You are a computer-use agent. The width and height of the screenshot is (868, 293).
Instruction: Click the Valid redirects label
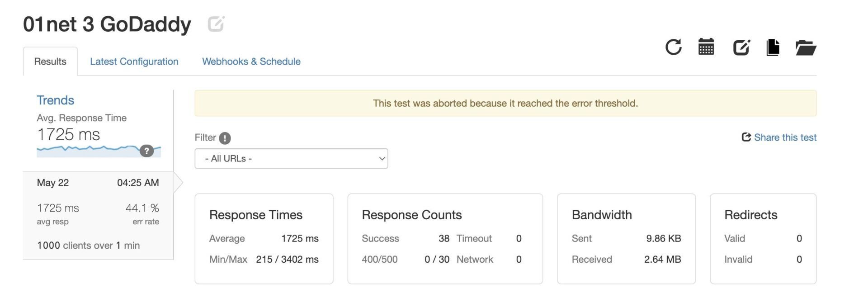pyautogui.click(x=735, y=238)
